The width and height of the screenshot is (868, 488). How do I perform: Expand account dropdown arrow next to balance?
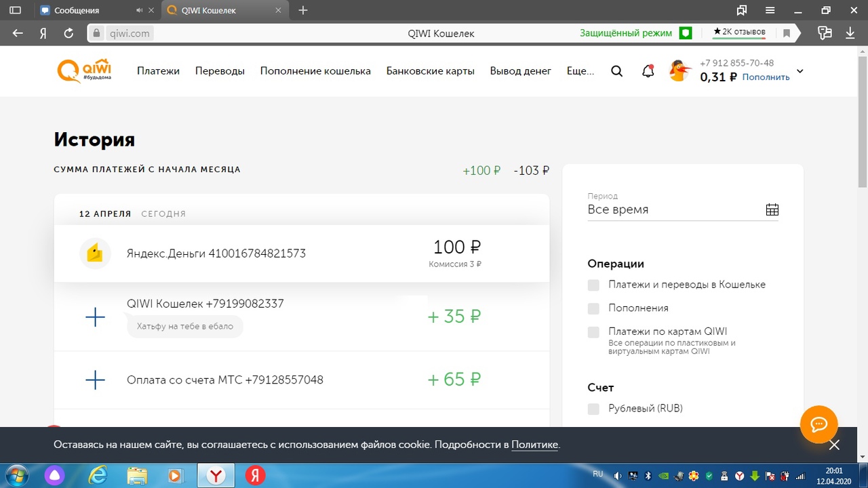coord(800,71)
